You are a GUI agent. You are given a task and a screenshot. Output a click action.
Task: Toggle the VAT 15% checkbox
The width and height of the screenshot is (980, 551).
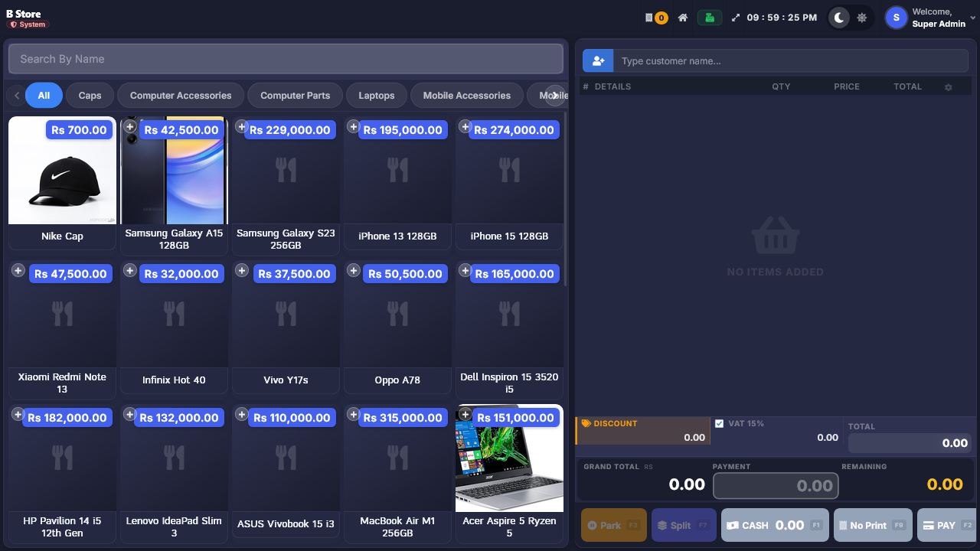pyautogui.click(x=719, y=423)
